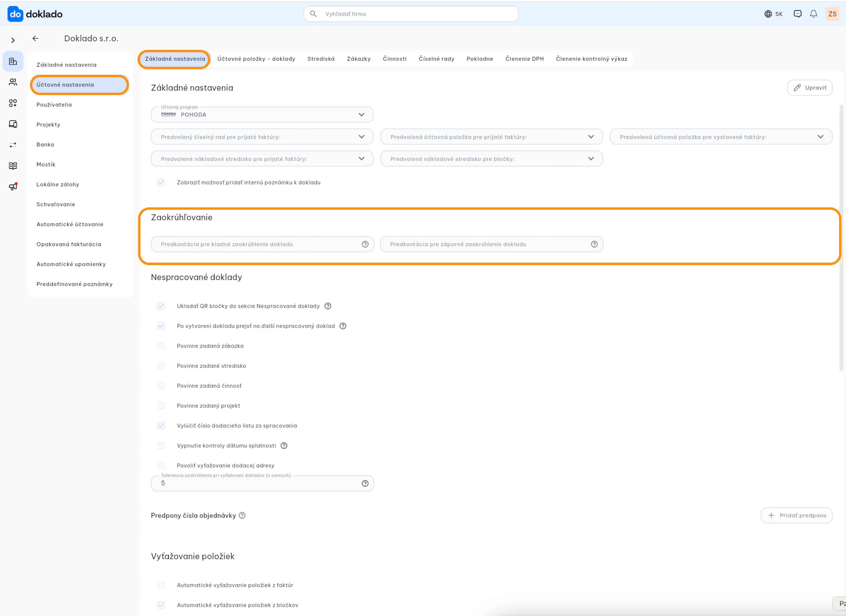The width and height of the screenshot is (846, 616).
Task: Enable Povinne zadaná činnosť checkbox
Action: point(161,386)
